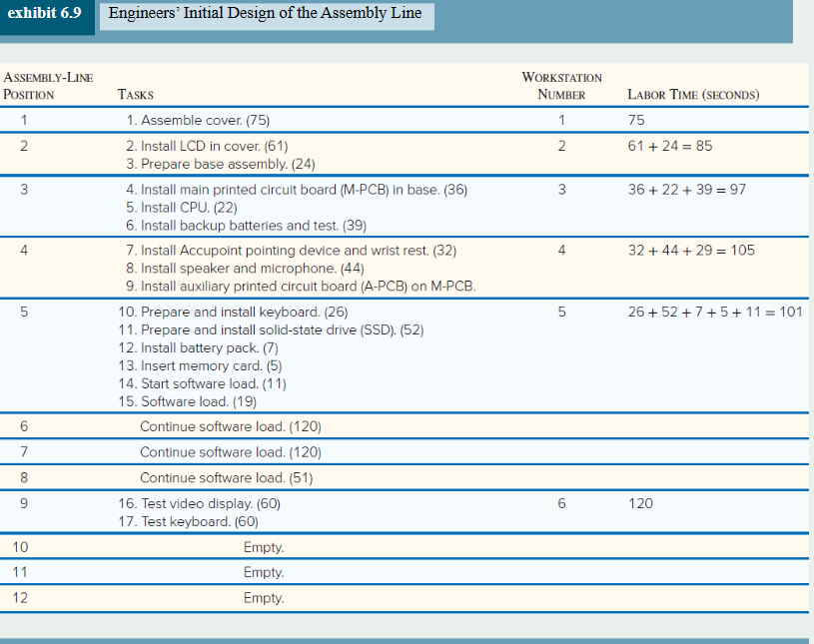
Task: Click labor time '61 + 24 = 85'
Action: point(670,146)
